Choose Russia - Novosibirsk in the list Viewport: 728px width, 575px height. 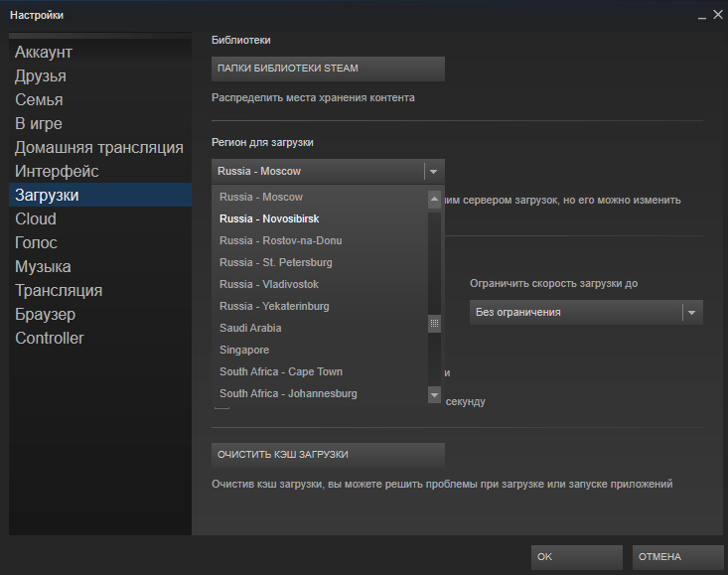click(320, 219)
